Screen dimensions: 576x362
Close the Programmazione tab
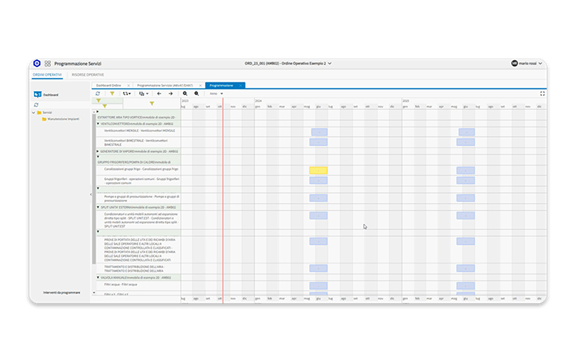[x=241, y=85]
